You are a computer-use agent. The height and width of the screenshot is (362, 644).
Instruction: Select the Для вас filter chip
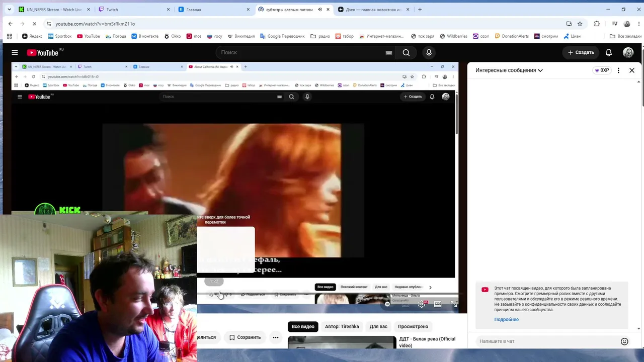378,326
